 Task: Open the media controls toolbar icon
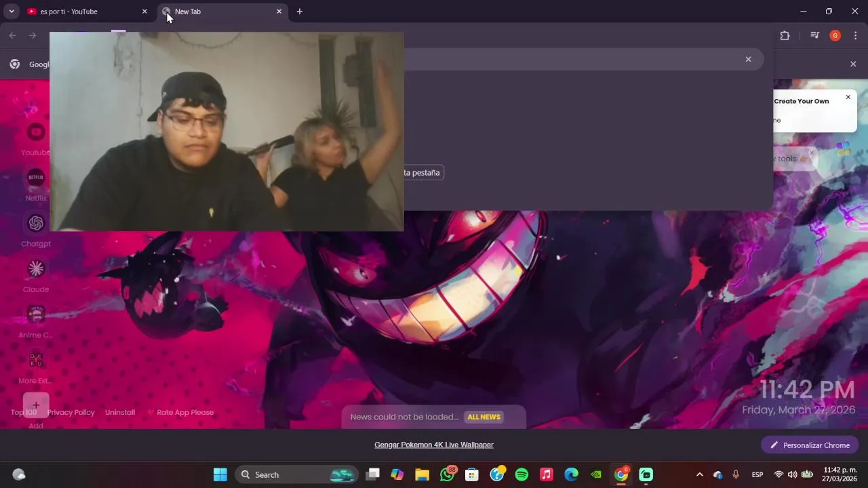[815, 35]
